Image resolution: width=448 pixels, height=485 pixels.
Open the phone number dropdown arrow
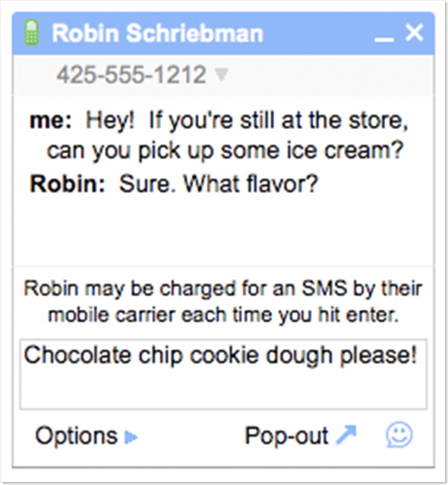pyautogui.click(x=222, y=74)
